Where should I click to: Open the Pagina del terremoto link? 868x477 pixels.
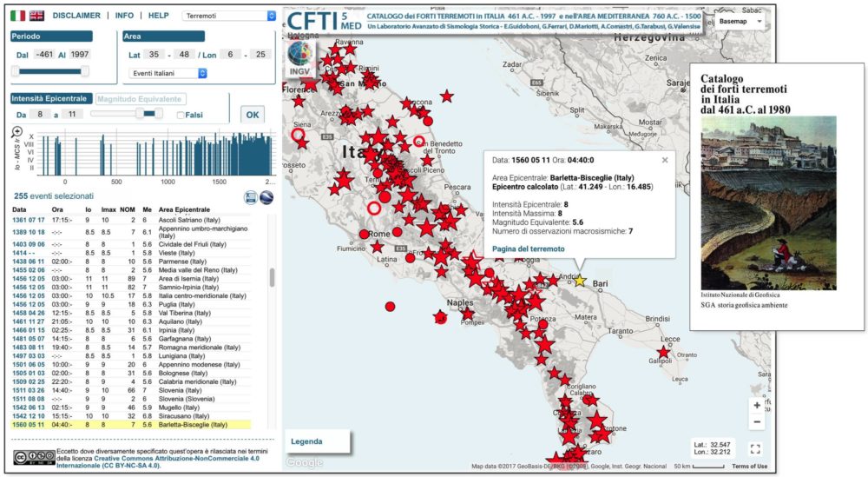click(528, 248)
